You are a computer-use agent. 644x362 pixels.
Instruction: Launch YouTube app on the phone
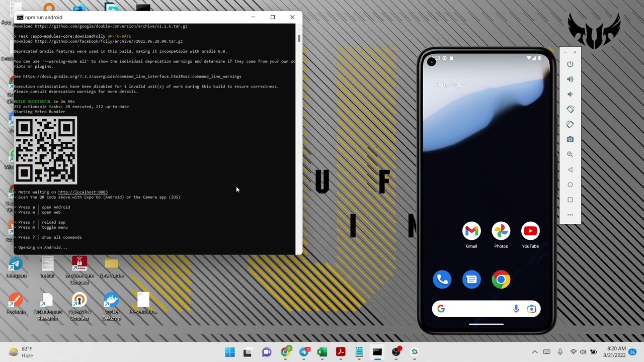pyautogui.click(x=530, y=231)
